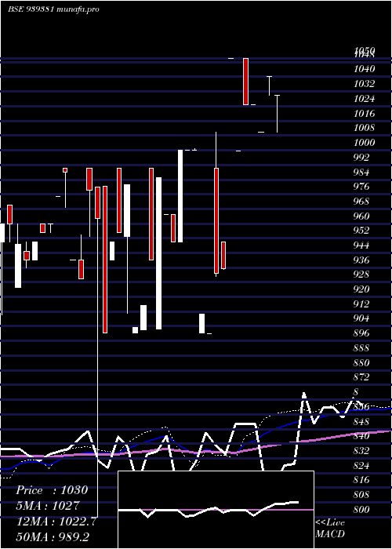Click the 1000 price axis label
The width and height of the screenshot is (392, 549).
[x=364, y=143]
